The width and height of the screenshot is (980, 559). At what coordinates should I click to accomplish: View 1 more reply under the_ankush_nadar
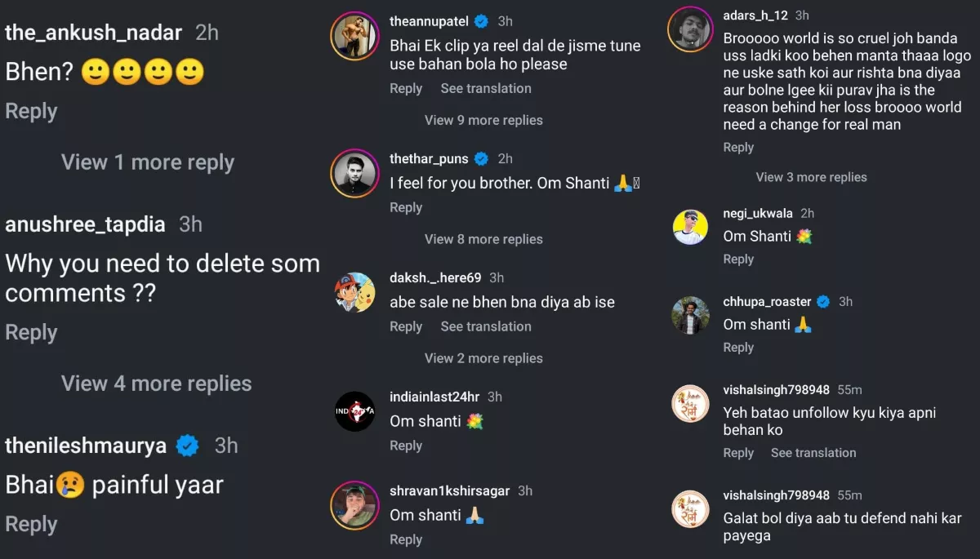(x=147, y=162)
